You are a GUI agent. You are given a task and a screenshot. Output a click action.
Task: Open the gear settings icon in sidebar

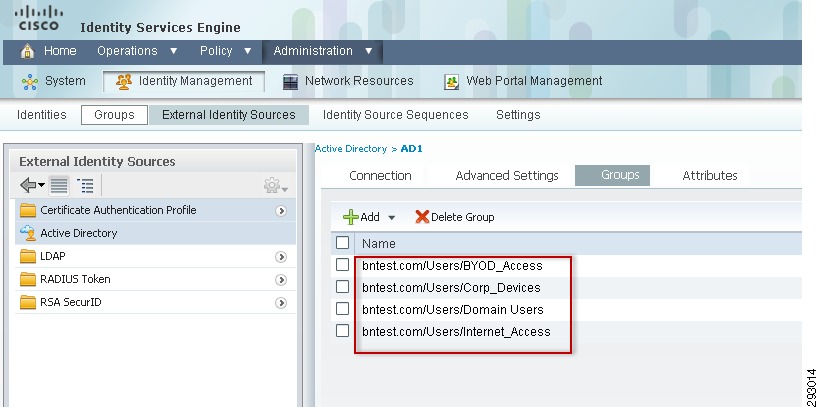pyautogui.click(x=272, y=185)
